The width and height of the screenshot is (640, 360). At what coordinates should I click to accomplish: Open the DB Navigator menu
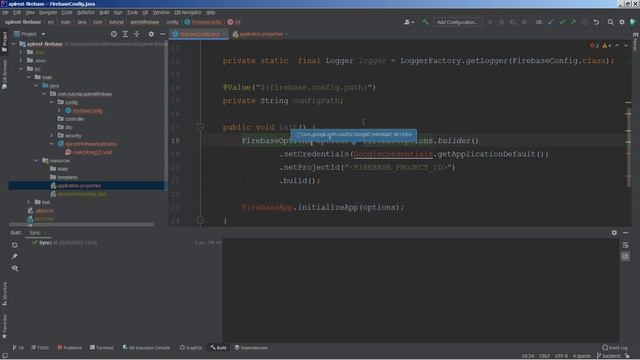187,13
